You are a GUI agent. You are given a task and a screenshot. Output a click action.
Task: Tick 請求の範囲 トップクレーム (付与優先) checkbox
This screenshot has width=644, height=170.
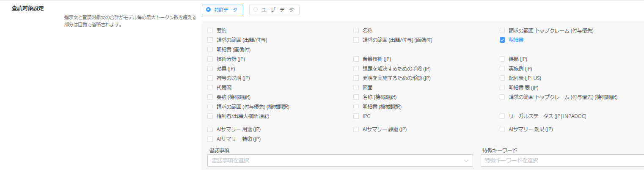point(502,30)
